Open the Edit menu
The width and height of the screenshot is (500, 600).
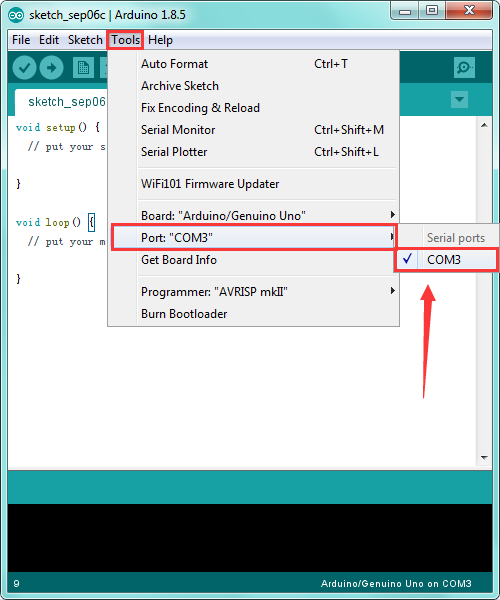pos(49,40)
